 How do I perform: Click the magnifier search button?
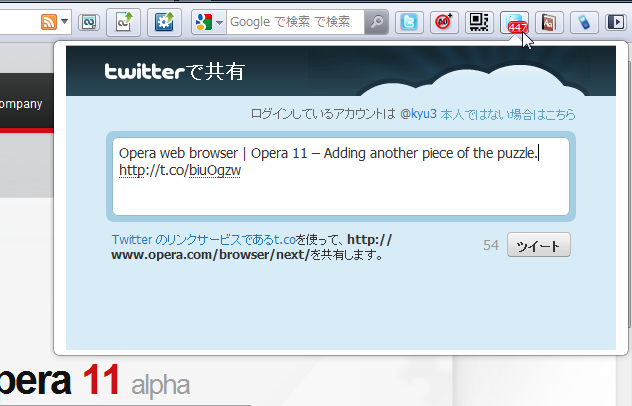point(376,22)
